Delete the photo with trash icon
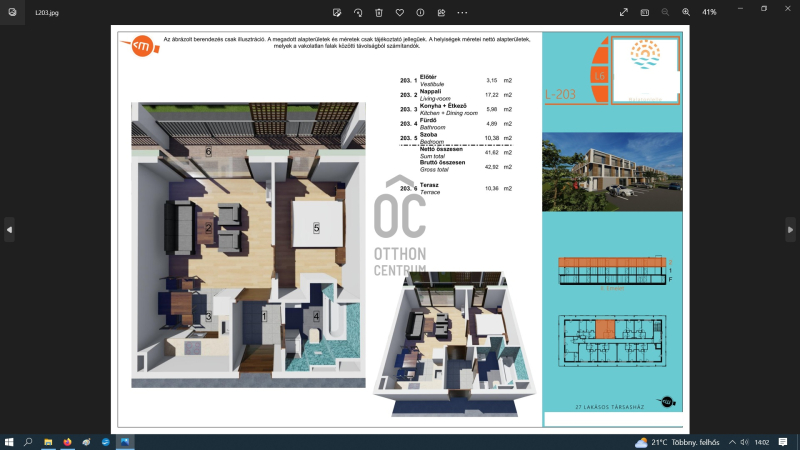 tap(379, 12)
